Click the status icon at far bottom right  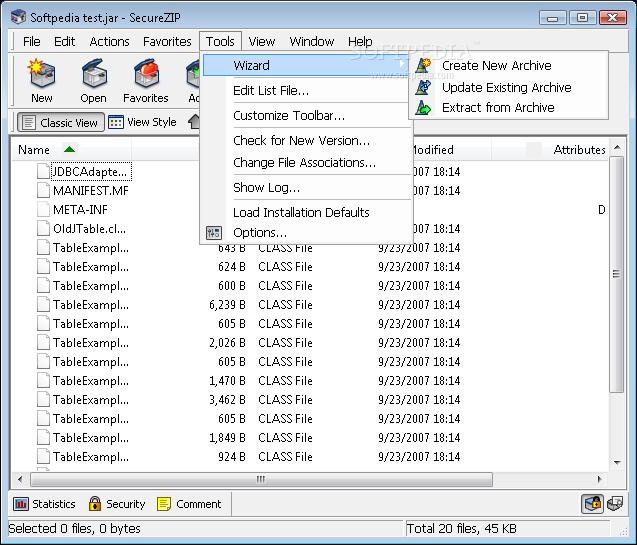coord(615,504)
